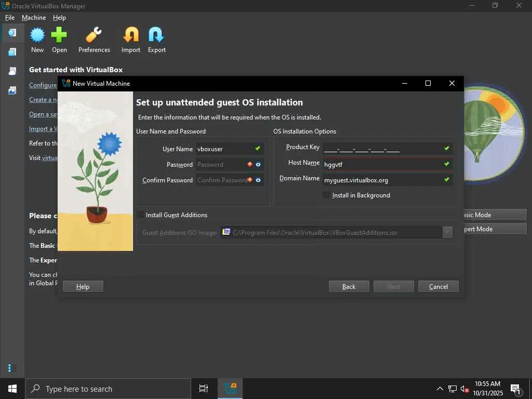Click the Cancel button
Screen dimensions: 532x399
[438, 286]
